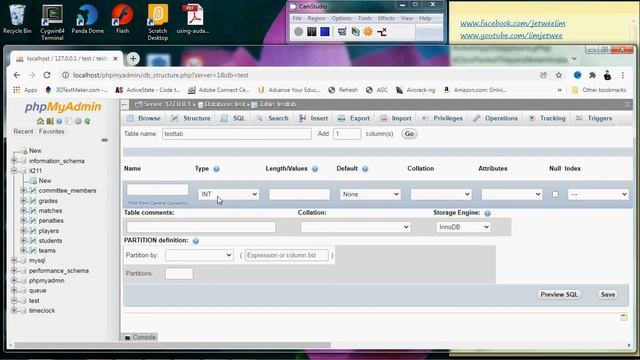Switch to the SQL tab

(x=233, y=118)
